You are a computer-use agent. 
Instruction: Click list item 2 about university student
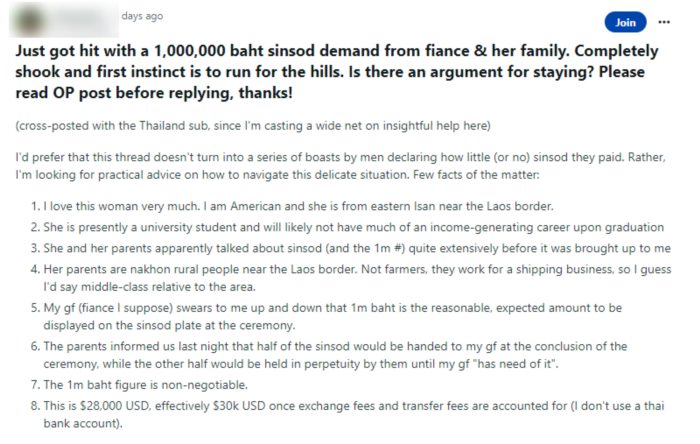[x=348, y=226]
